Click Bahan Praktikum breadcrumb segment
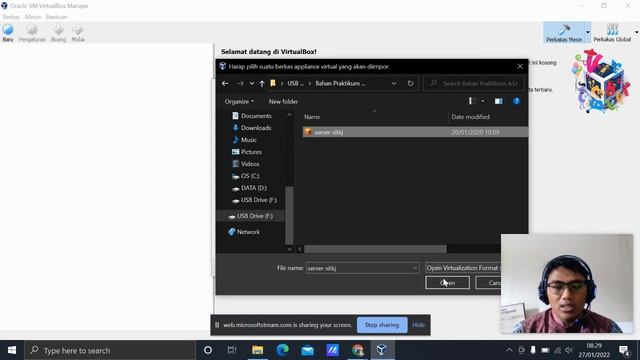640x360 pixels. coord(340,83)
